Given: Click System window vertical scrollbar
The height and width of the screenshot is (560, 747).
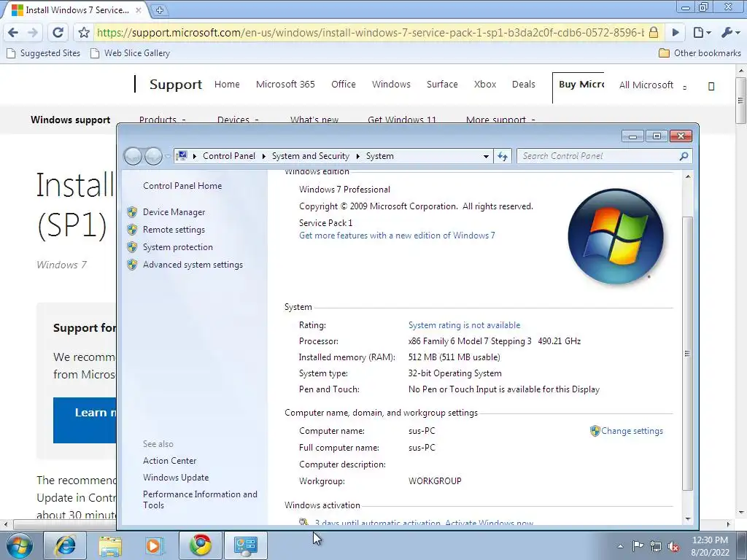Looking at the screenshot, I should [x=687, y=354].
